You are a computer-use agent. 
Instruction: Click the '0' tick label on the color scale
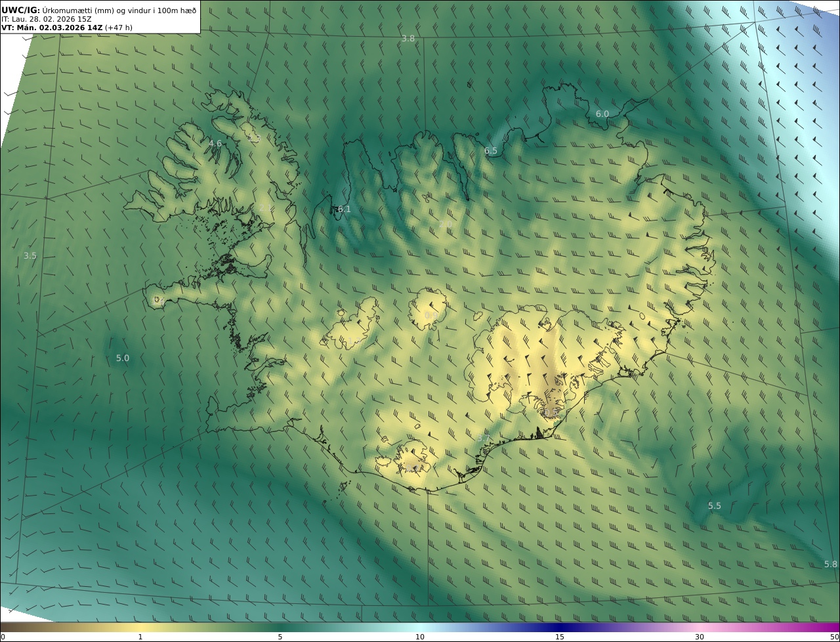click(3, 637)
